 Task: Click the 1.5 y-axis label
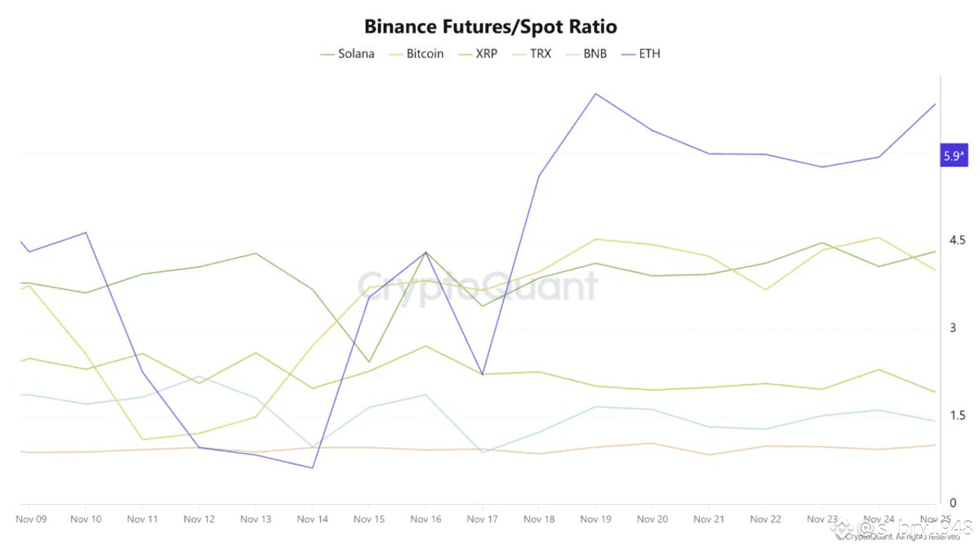953,416
